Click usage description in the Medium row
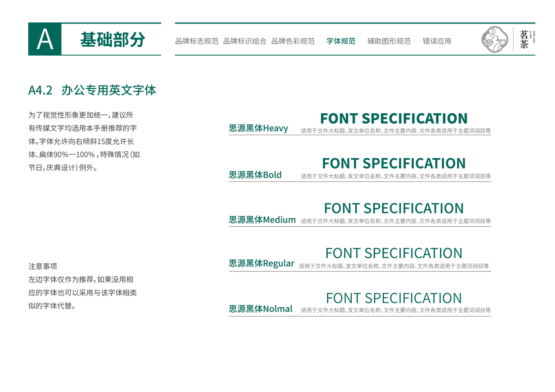Viewport: 555px width, 392px height. click(x=396, y=221)
